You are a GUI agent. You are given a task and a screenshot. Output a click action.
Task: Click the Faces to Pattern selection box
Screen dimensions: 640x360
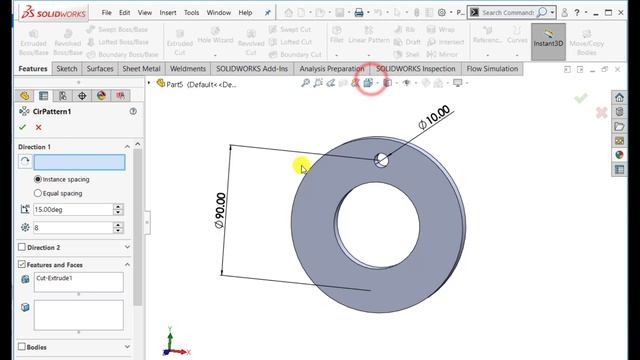(x=78, y=315)
